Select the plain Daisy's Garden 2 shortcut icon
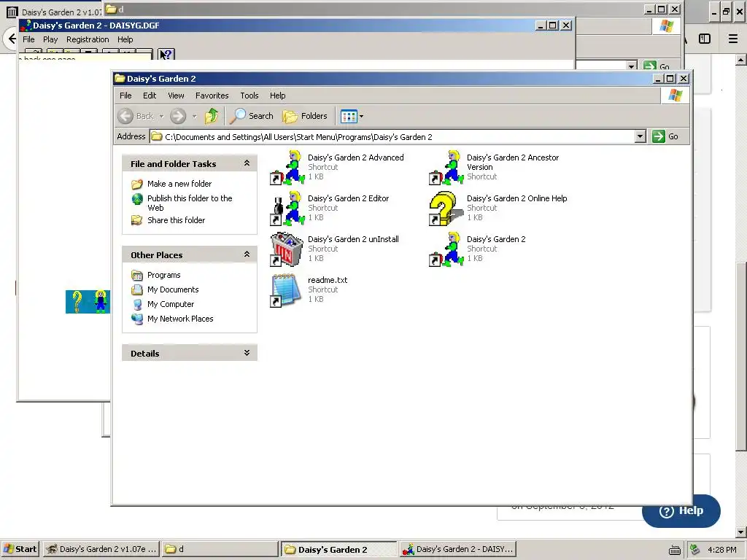The width and height of the screenshot is (747, 560). [x=446, y=249]
